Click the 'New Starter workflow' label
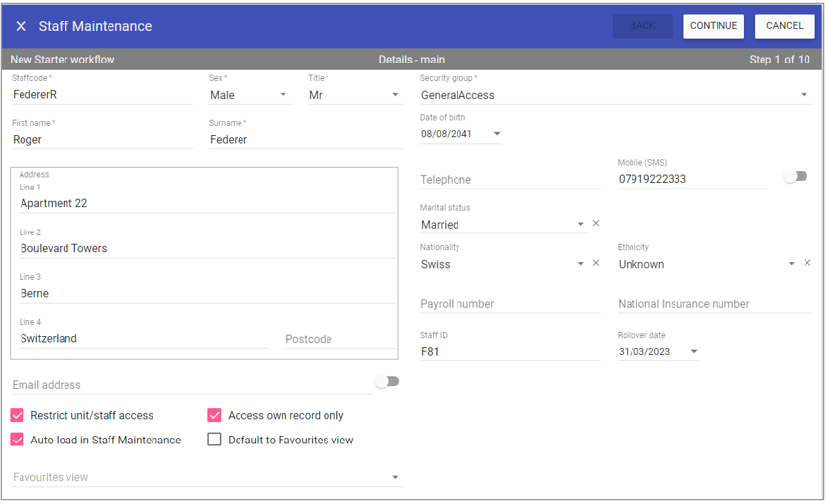 click(x=63, y=60)
